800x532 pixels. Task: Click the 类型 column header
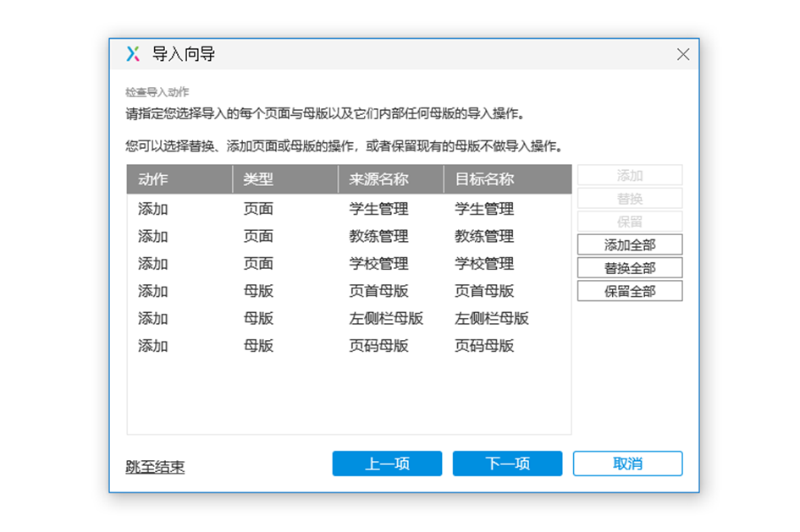click(x=285, y=178)
